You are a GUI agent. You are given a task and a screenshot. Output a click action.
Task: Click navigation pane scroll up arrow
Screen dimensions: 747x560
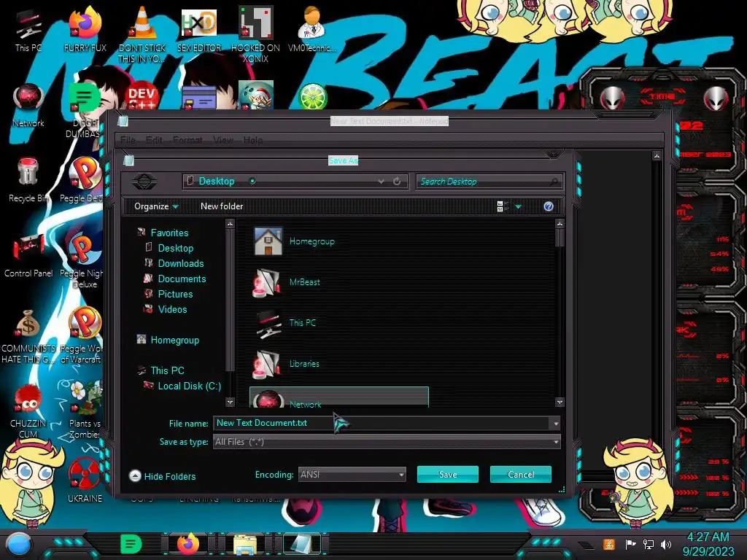tap(230, 223)
